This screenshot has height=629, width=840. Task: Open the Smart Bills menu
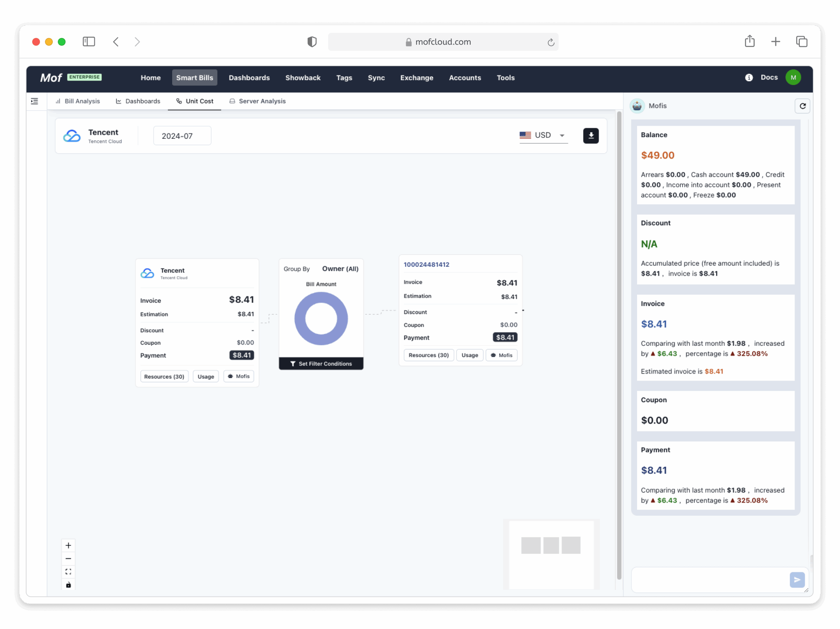[x=195, y=78]
